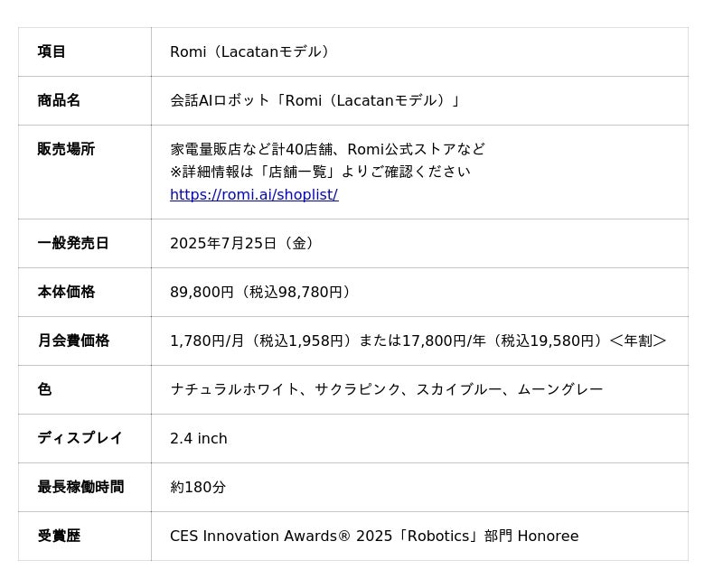Screen dimensions: 723x588
Task: Click the 本体価格 row label
Action: [66, 293]
